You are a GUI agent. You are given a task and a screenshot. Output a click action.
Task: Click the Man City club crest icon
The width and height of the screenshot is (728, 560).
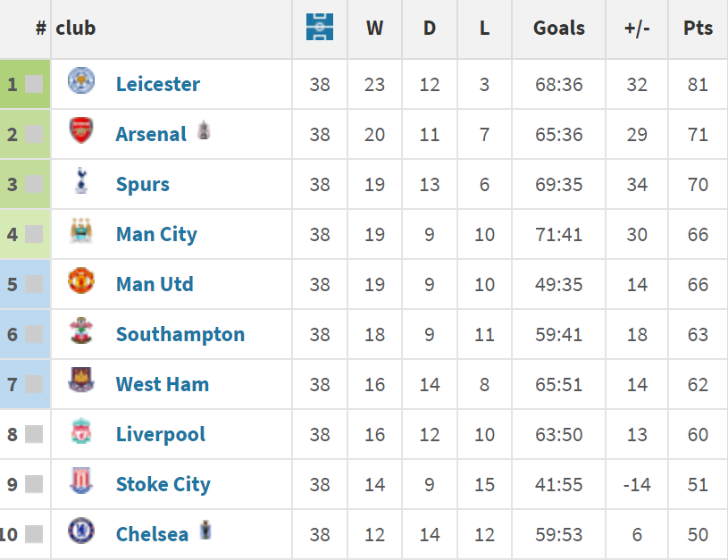[x=81, y=231]
